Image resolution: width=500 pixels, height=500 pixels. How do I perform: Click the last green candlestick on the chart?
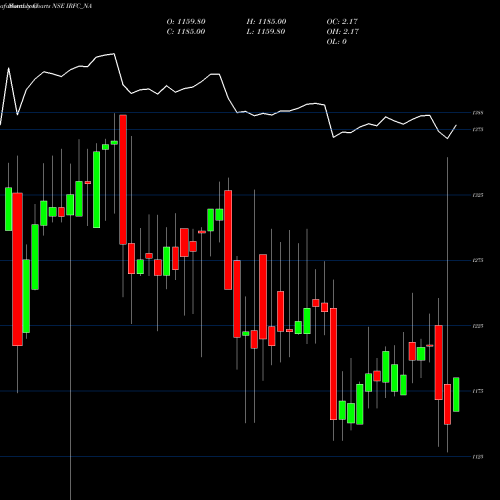(x=456, y=395)
